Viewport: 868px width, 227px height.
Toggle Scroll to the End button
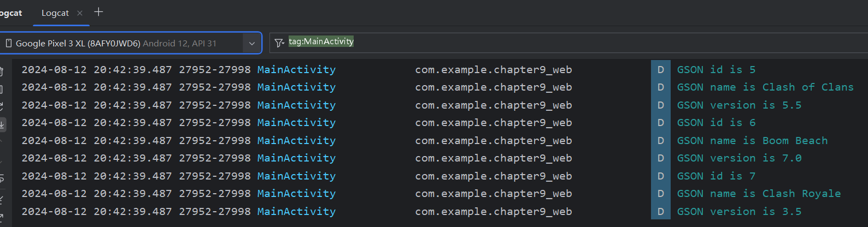point(2,124)
